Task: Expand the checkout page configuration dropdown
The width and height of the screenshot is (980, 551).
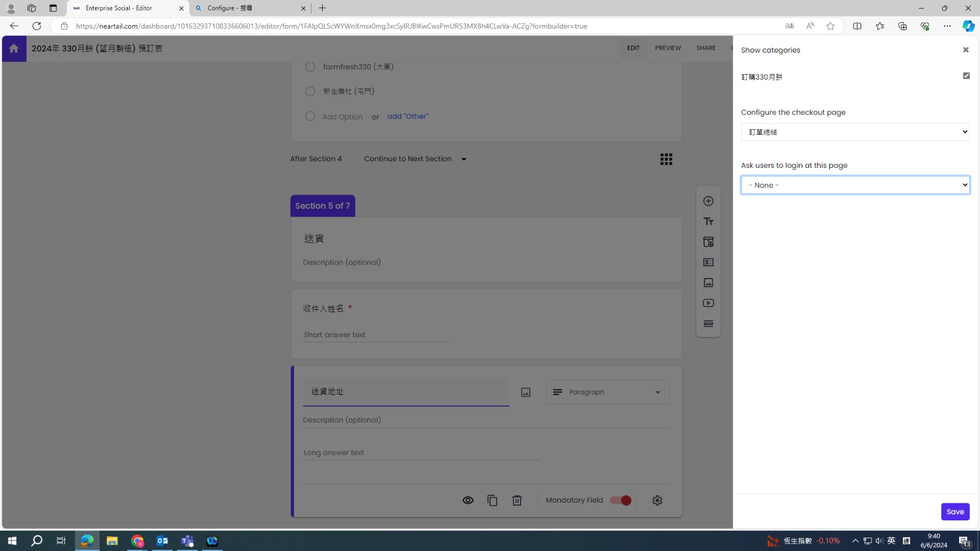Action: (854, 132)
